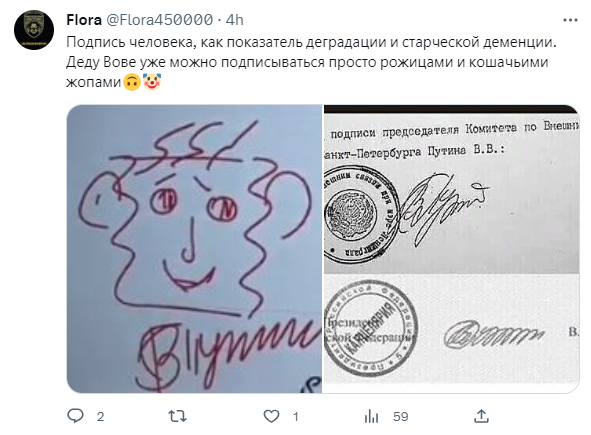Click the reply speech bubble icon

click(75, 416)
